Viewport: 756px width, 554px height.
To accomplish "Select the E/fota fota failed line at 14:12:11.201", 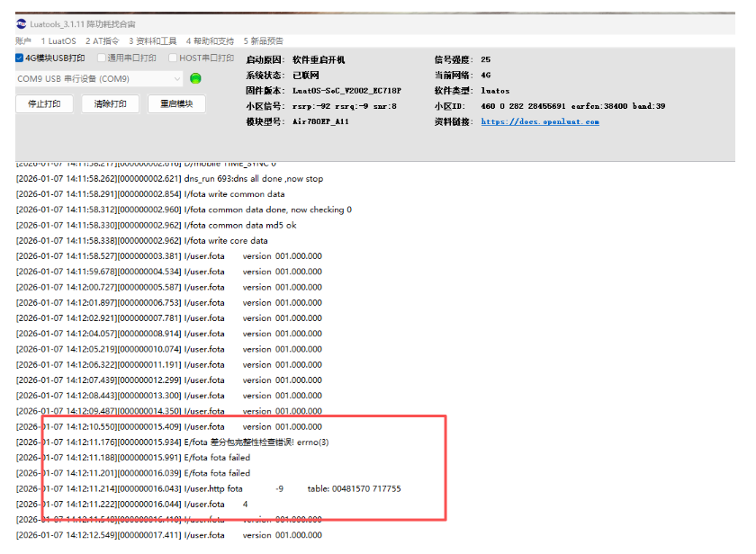I will (x=133, y=473).
